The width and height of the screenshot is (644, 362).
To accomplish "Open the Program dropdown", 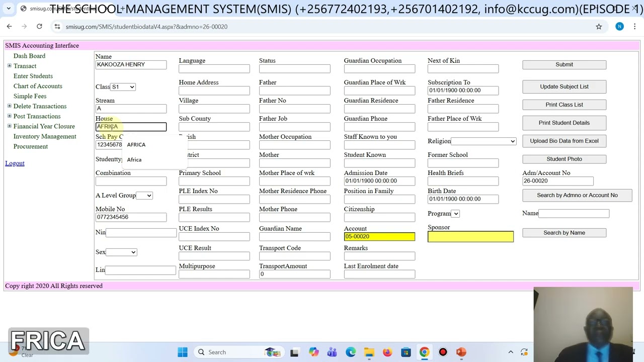I will pyautogui.click(x=455, y=214).
